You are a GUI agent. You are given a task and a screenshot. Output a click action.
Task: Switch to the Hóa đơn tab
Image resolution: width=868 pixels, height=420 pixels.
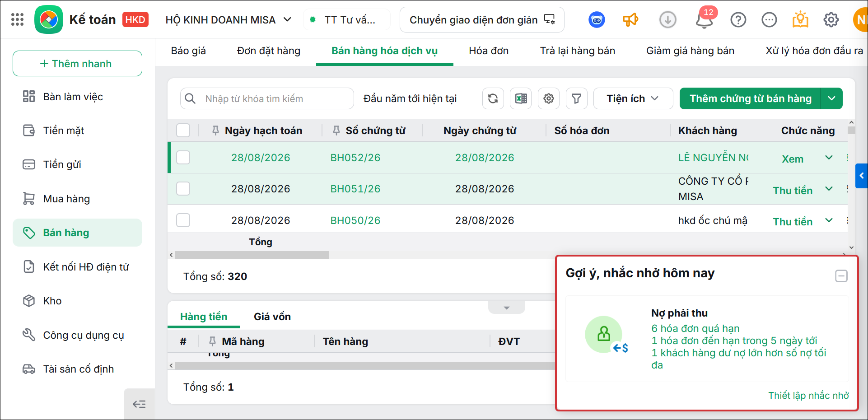(x=489, y=51)
